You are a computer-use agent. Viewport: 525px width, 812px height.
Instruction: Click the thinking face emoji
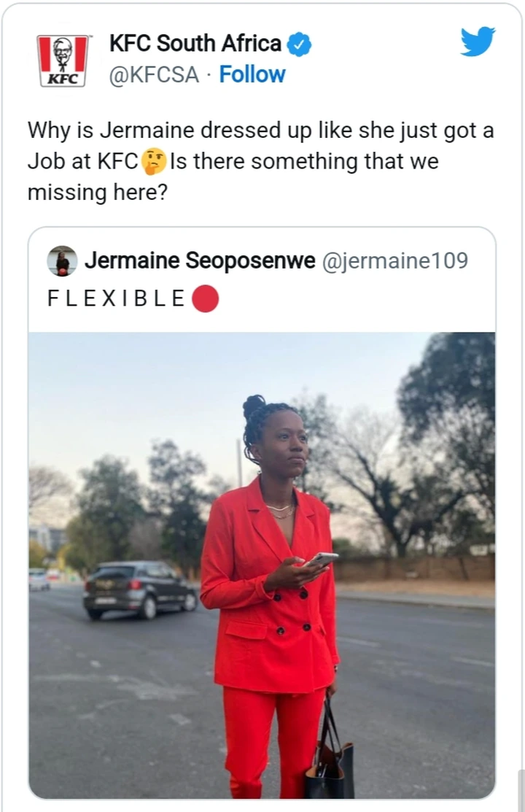[x=153, y=161]
